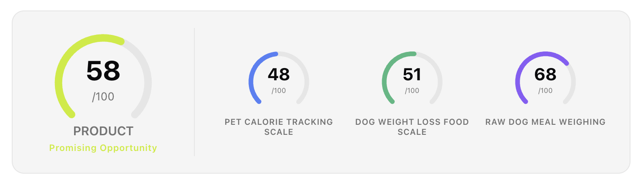Click the score number 68

pos(546,75)
